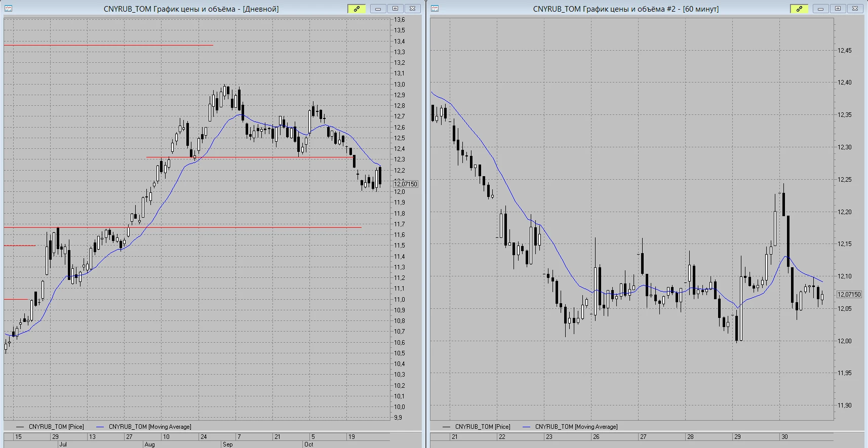Image resolution: width=868 pixels, height=448 pixels.
Task: Click the CNYRUB_TOM [Price] legend in the daily chart
Action: (56, 427)
